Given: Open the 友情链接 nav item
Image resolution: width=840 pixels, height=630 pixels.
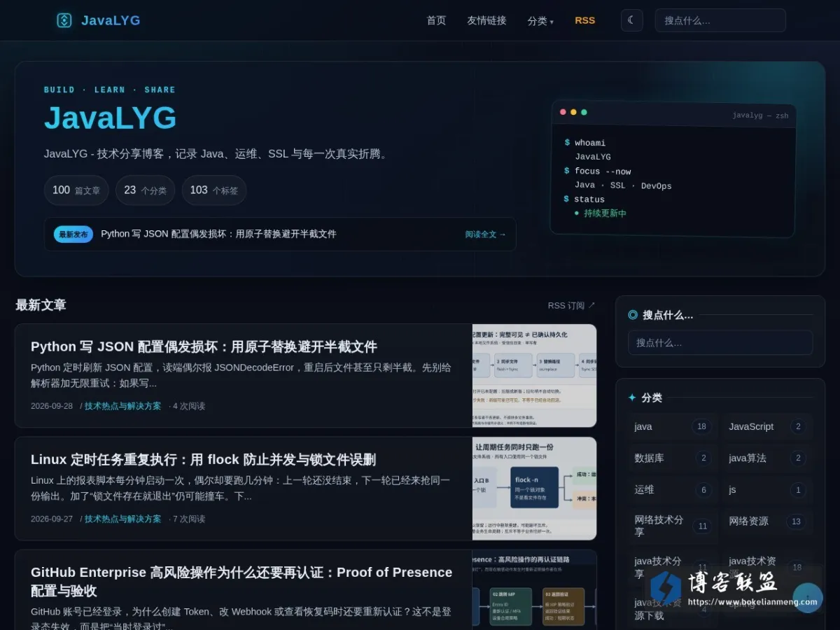Looking at the screenshot, I should point(486,20).
